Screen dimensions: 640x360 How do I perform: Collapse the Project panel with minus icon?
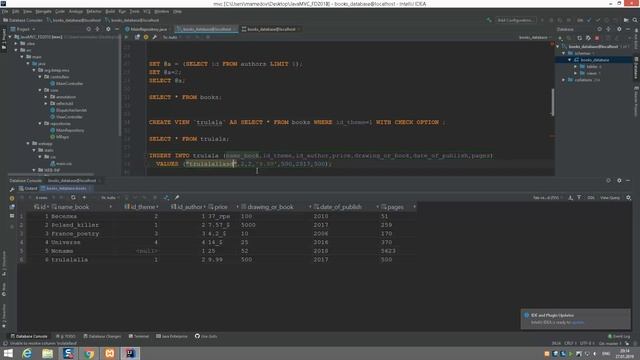(117, 29)
